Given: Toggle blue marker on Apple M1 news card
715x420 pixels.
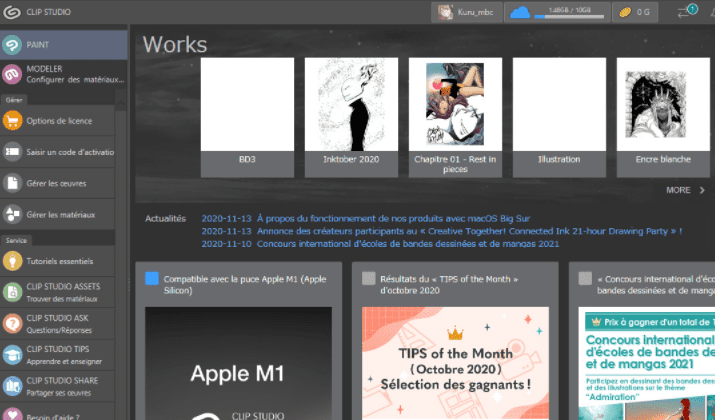Looking at the screenshot, I should pyautogui.click(x=152, y=279).
